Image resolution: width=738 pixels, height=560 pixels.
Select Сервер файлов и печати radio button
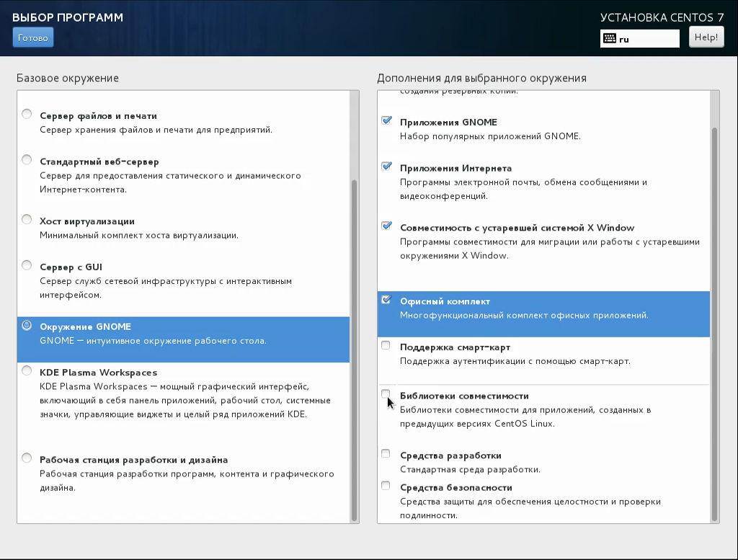(x=27, y=115)
